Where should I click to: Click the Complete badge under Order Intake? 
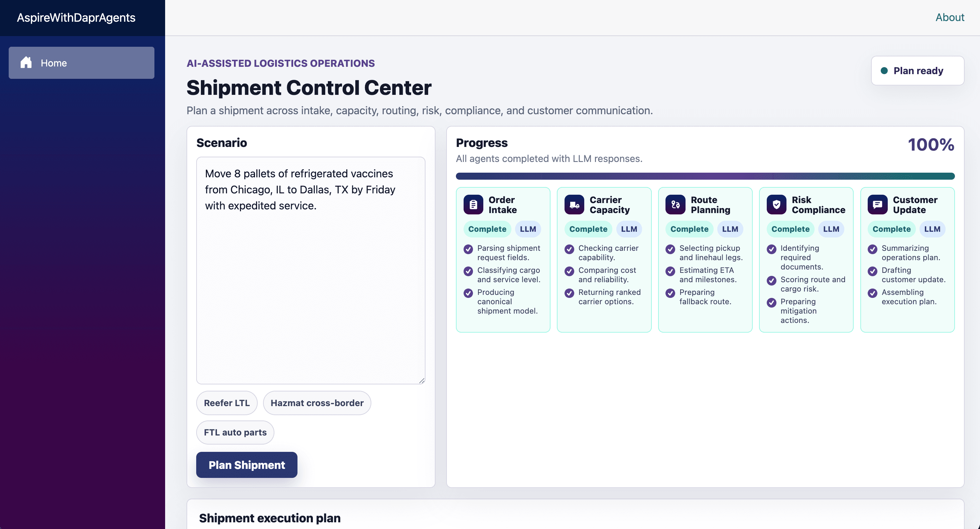coord(487,229)
